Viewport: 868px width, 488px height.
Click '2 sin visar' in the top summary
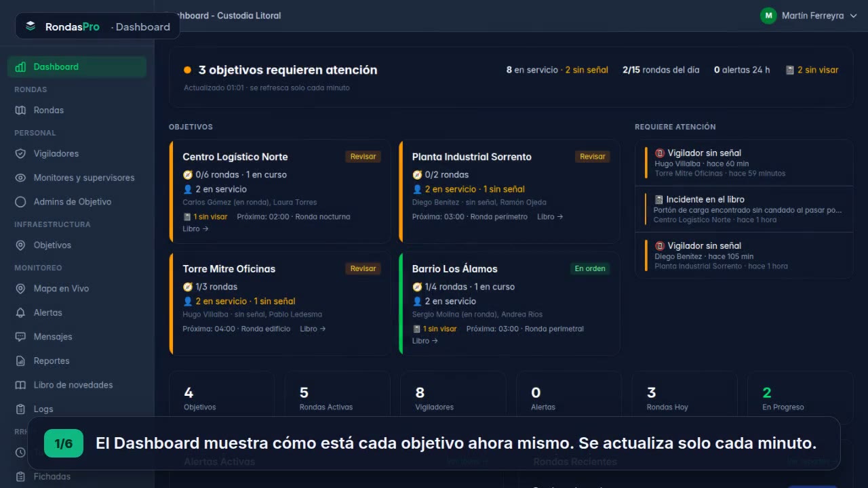812,70
